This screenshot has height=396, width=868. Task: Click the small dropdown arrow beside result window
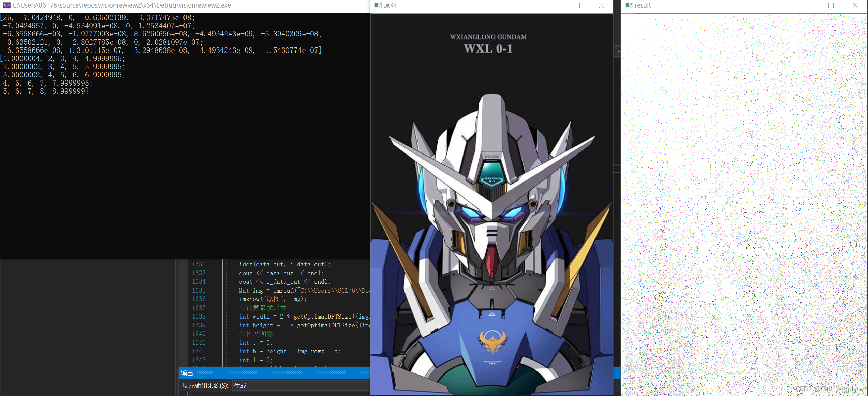[619, 52]
